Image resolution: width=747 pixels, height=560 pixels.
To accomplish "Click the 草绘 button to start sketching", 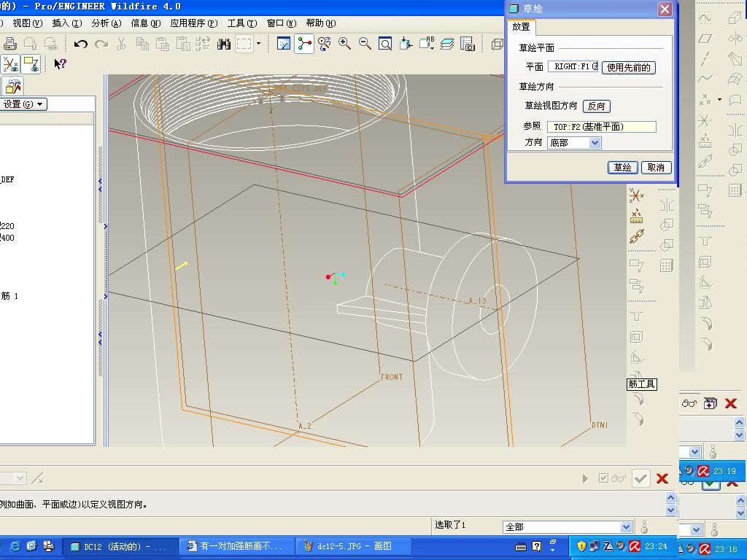I will (623, 168).
